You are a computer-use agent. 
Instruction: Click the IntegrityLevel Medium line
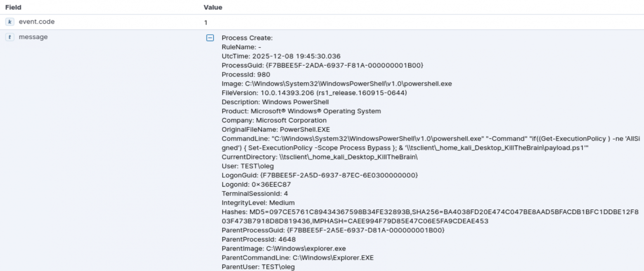258,203
